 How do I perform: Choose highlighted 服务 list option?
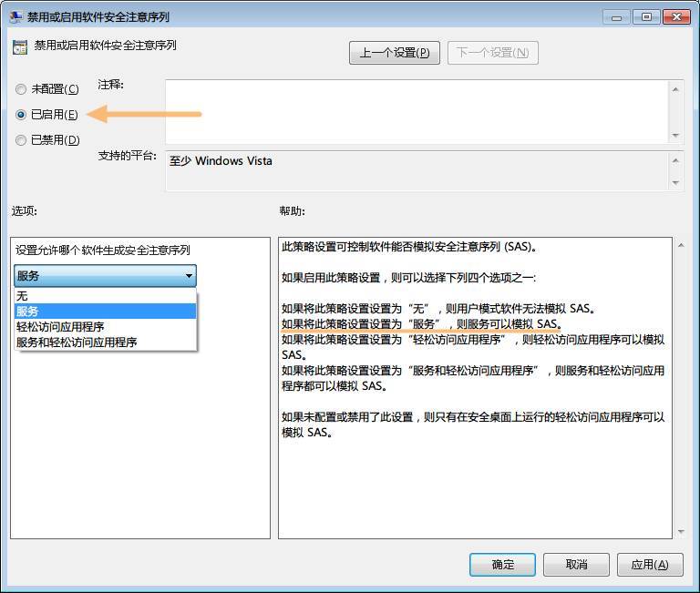coord(106,311)
